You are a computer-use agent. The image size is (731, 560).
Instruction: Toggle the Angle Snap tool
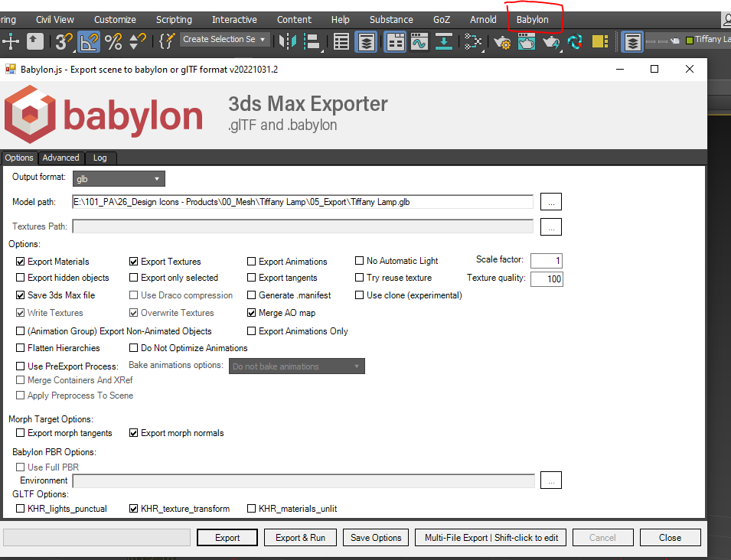coord(89,41)
